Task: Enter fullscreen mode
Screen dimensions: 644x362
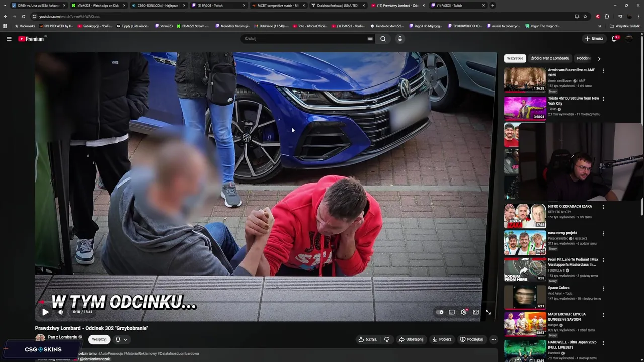Action: click(488, 312)
